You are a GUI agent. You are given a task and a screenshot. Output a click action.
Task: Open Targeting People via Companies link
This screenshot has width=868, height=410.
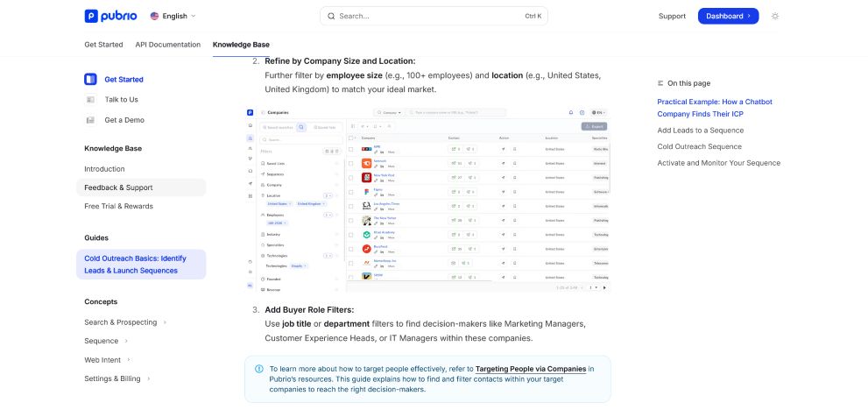pos(530,369)
